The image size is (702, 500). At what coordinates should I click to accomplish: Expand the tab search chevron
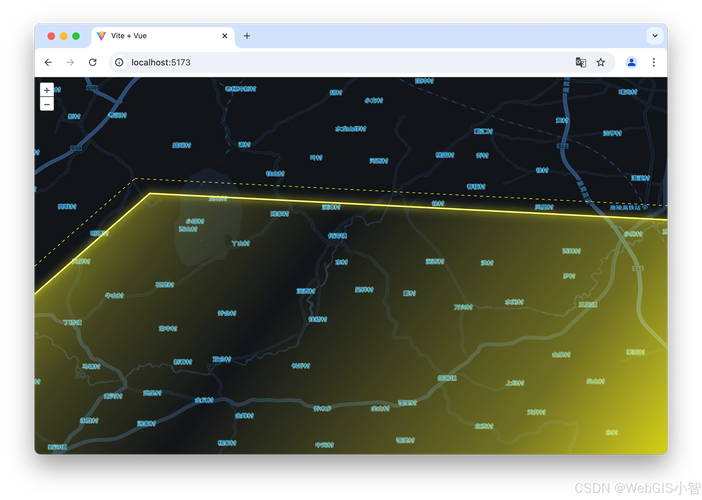655,35
